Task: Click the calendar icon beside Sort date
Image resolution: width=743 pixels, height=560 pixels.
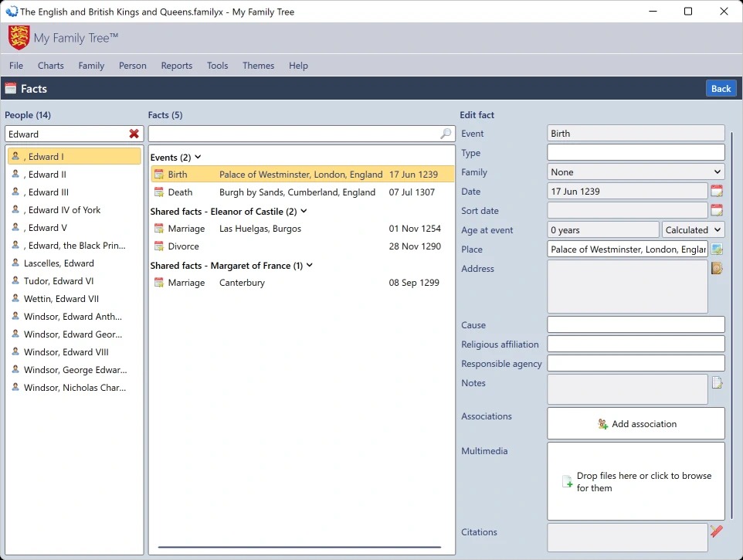Action: (x=717, y=211)
